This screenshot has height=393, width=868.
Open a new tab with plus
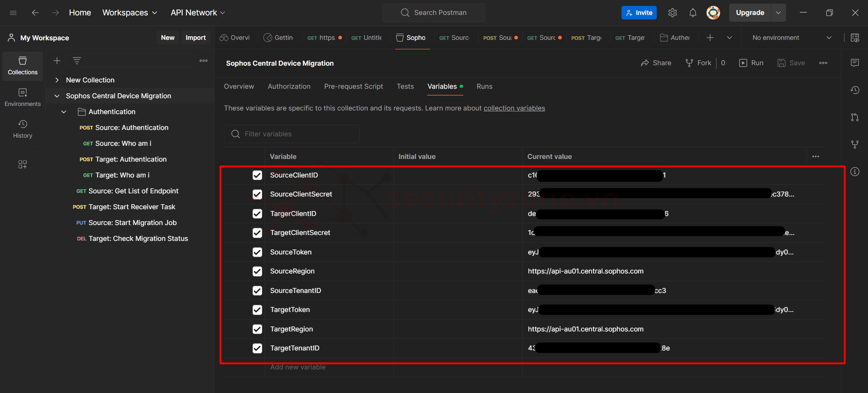pyautogui.click(x=710, y=38)
